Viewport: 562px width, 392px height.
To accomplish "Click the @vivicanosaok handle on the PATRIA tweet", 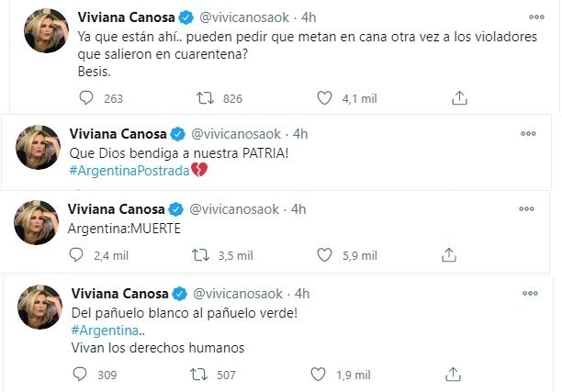I will [x=239, y=132].
